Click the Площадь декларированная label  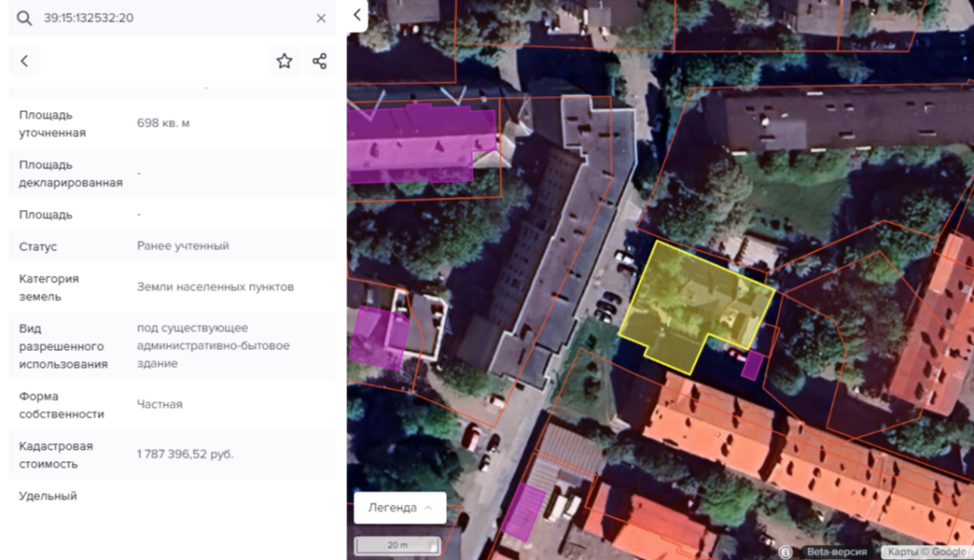[x=70, y=174]
